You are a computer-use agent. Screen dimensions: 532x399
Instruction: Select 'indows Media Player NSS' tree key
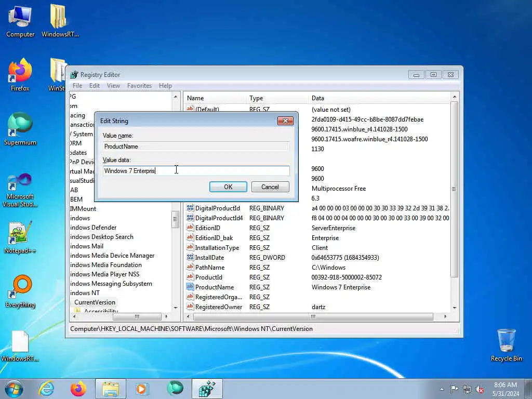click(x=104, y=274)
